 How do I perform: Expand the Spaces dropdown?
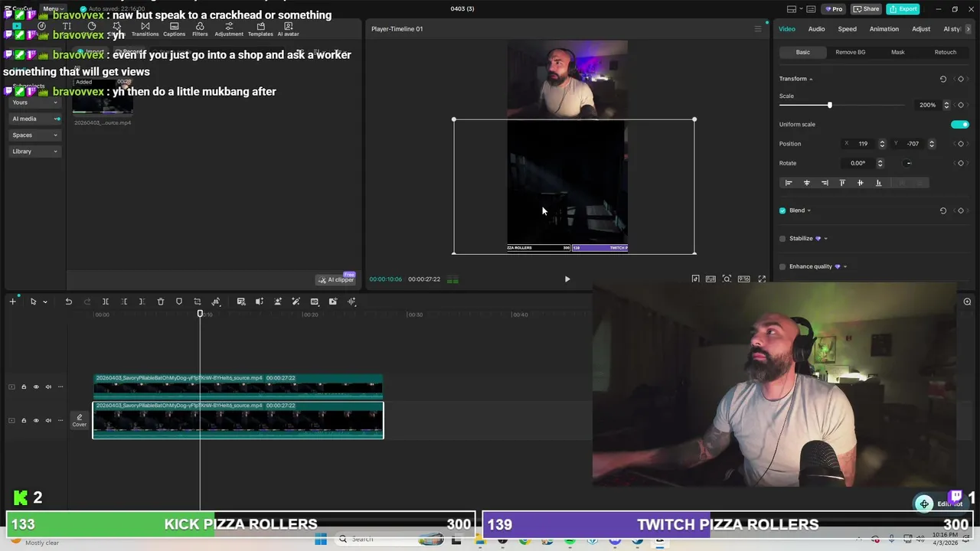tap(35, 135)
